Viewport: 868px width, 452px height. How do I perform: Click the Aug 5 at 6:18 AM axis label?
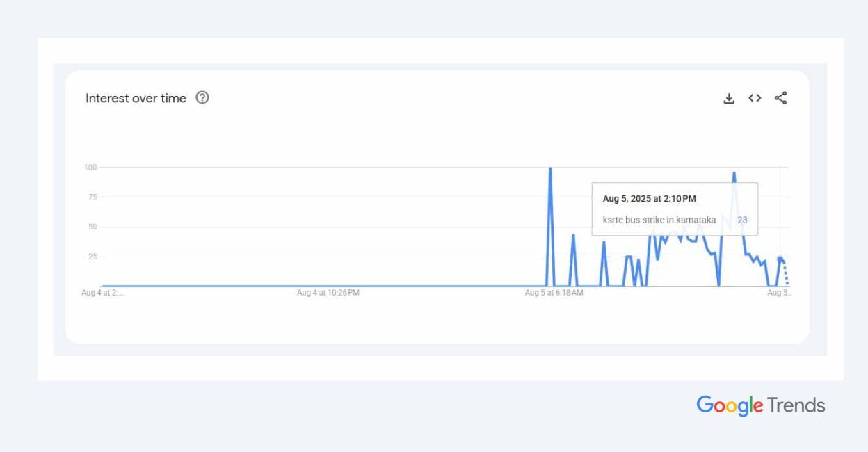point(554,293)
